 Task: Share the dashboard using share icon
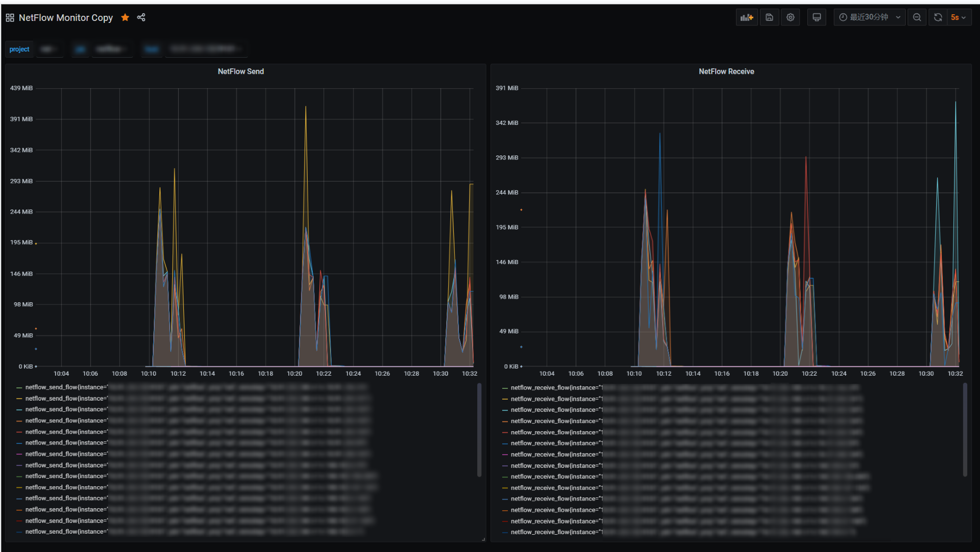click(x=141, y=18)
